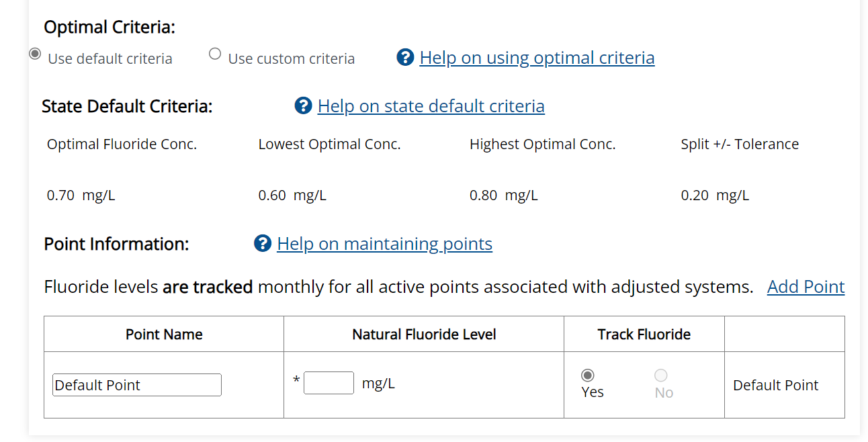Click the help icon next to maintaining points

[263, 243]
